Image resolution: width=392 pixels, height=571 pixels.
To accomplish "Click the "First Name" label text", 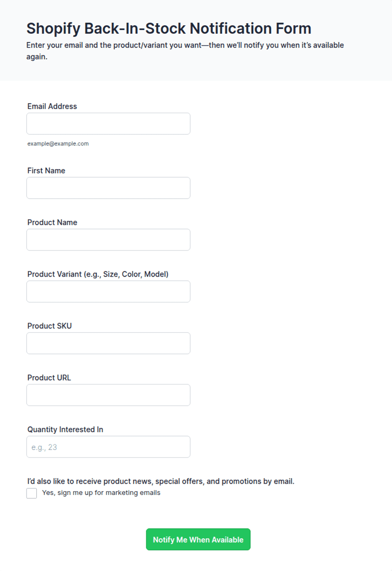I will [x=46, y=171].
